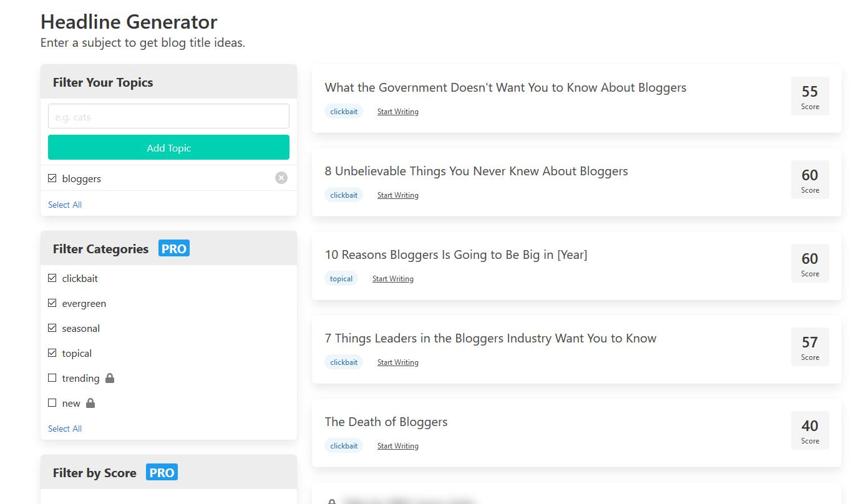This screenshot has width=861, height=504.
Task: Click the lock icon next to new
Action: coord(90,403)
